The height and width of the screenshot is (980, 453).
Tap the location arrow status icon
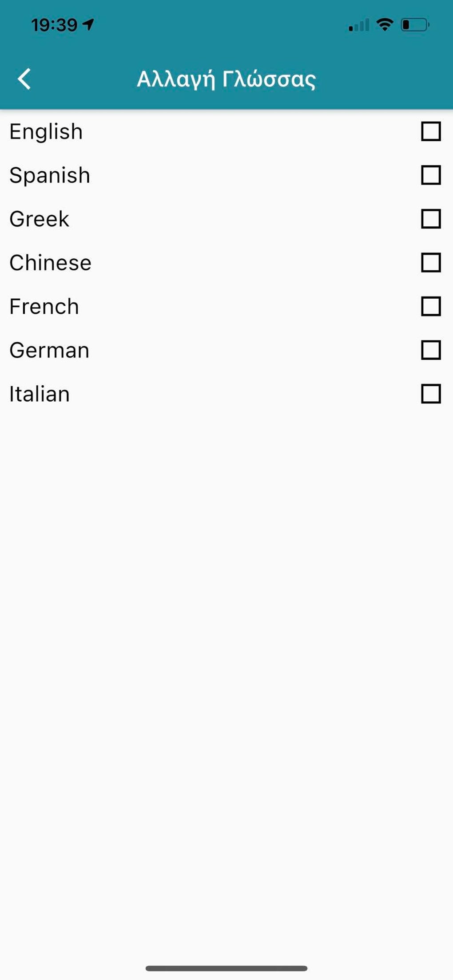pos(88,24)
